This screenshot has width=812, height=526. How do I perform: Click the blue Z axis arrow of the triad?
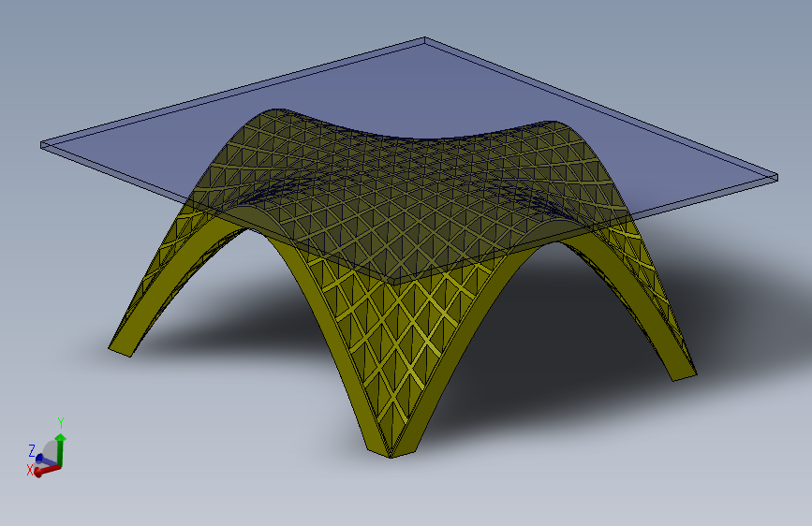coord(45,460)
